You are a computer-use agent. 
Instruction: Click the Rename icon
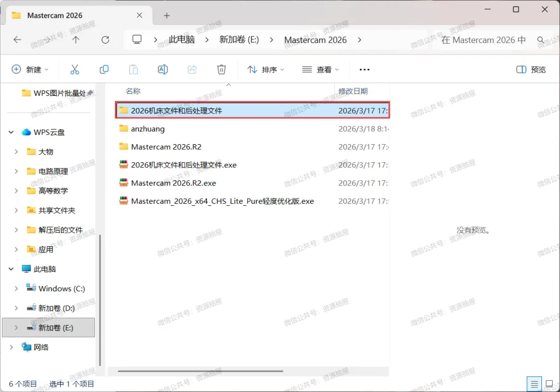click(x=163, y=69)
